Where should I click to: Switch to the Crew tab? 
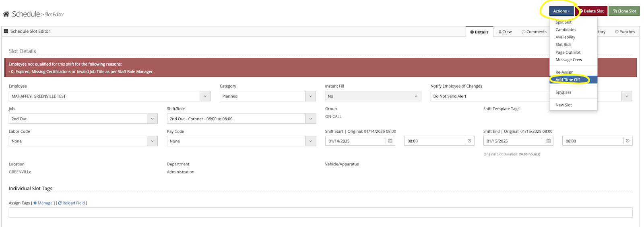[x=505, y=32]
